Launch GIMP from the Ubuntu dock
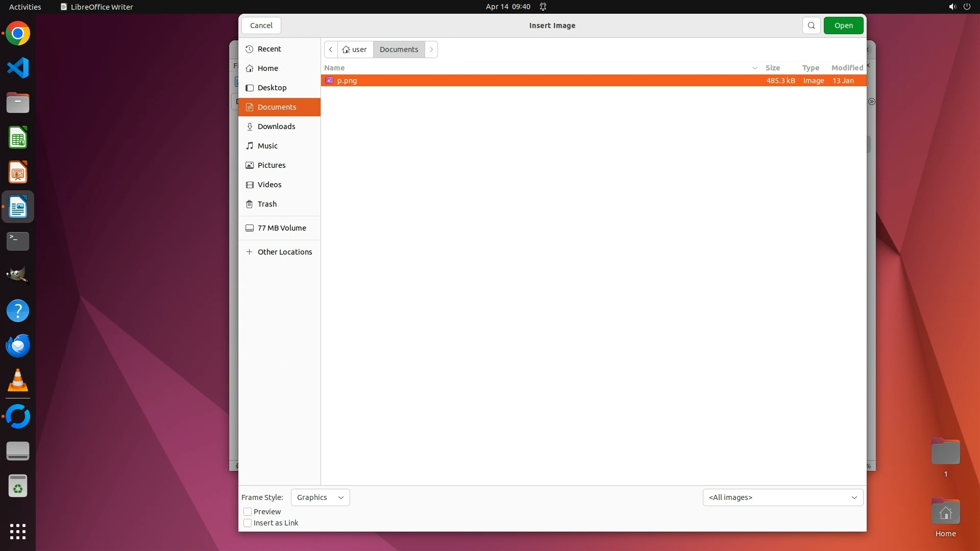Screen dimensions: 980x551 click(x=18, y=275)
